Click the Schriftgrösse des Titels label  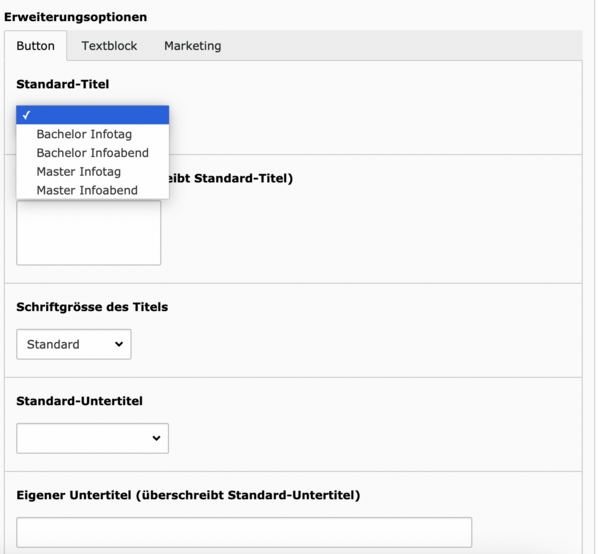point(92,307)
